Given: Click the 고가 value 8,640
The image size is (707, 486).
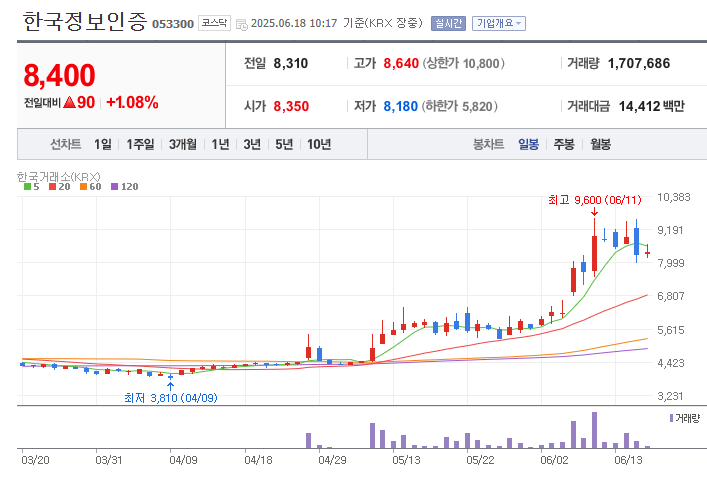Looking at the screenshot, I should click(x=401, y=64).
